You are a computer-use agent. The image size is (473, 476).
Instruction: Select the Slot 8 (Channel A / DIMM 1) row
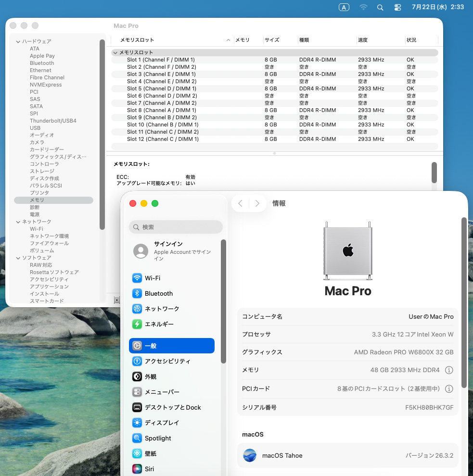coord(275,110)
